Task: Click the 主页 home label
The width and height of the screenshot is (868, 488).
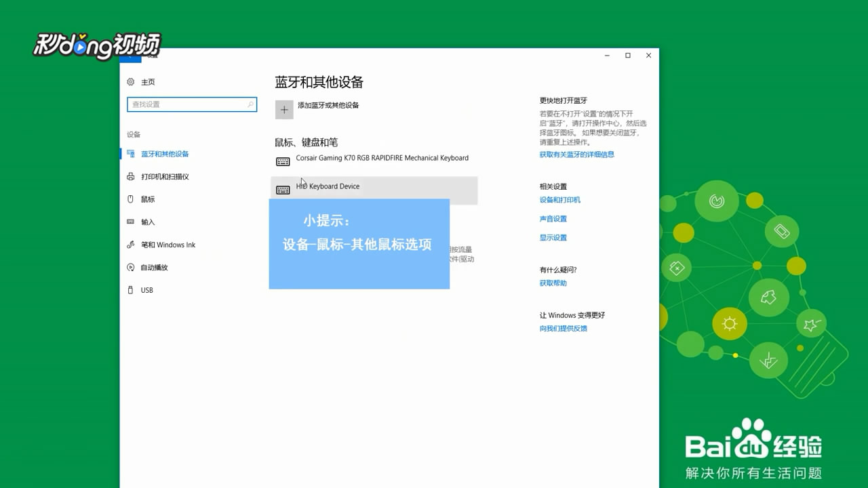Action: tap(148, 82)
